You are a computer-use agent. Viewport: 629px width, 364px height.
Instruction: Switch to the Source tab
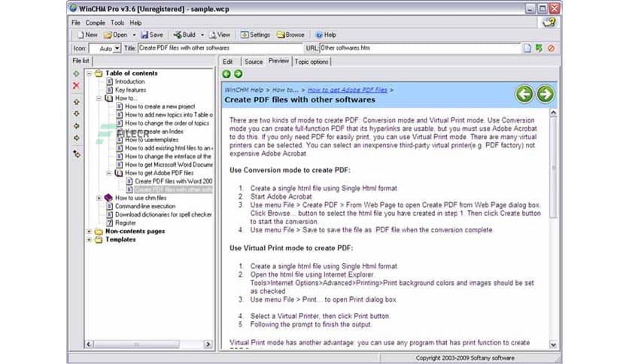[254, 62]
